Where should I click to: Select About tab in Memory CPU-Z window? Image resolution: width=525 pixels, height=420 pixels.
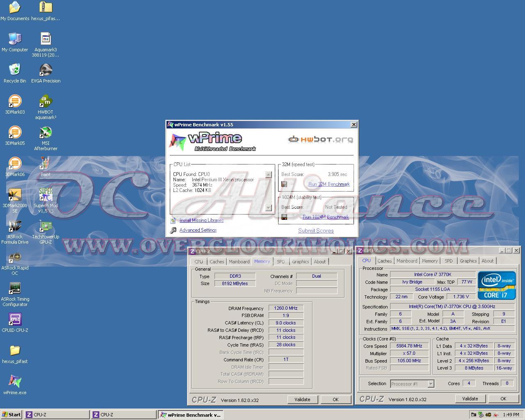point(320,262)
